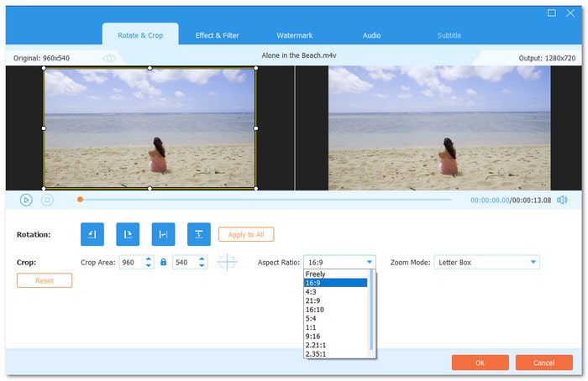Select 9:16 vertical aspect ratio
The height and width of the screenshot is (381, 588).
(335, 336)
